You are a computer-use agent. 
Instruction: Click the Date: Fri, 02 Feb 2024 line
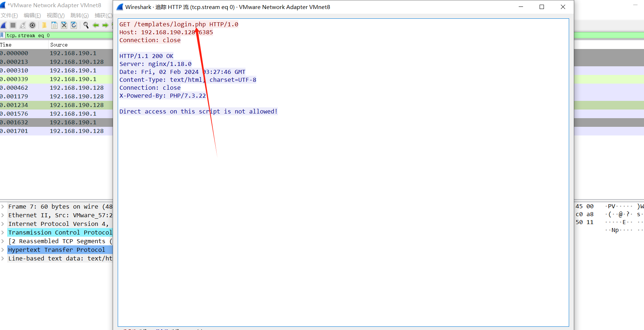click(x=183, y=72)
